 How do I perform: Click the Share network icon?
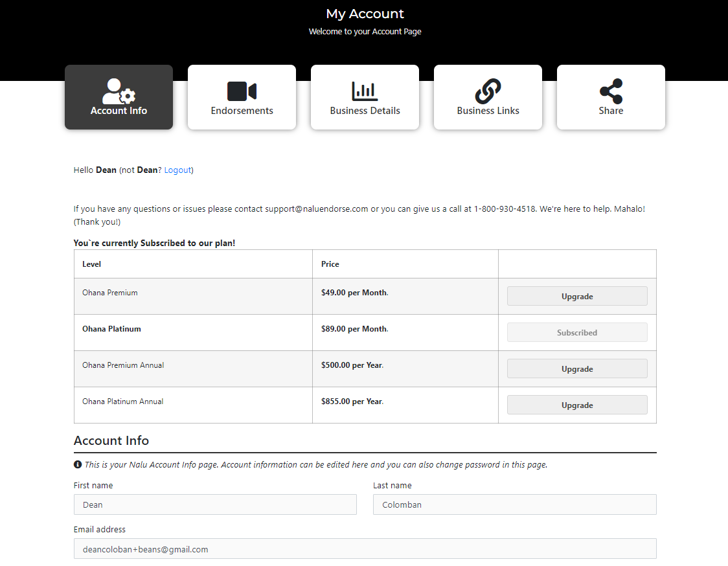tap(611, 90)
